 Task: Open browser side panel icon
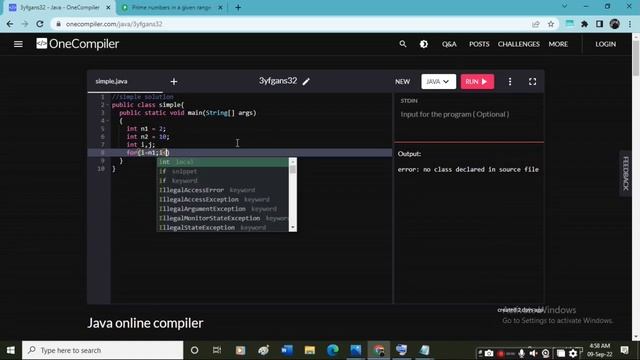point(599,24)
